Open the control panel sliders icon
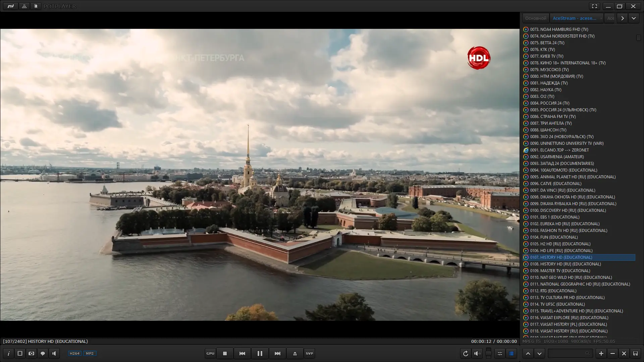The width and height of the screenshot is (644, 362). click(500, 353)
